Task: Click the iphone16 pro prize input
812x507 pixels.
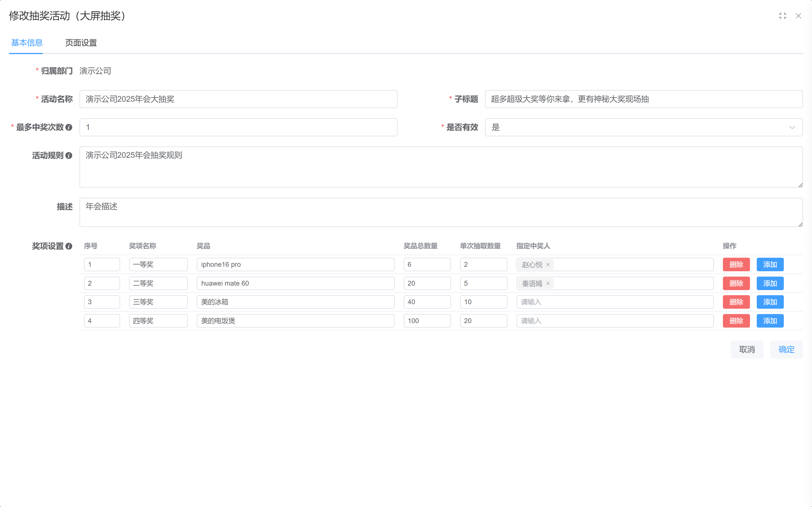Action: [295, 264]
